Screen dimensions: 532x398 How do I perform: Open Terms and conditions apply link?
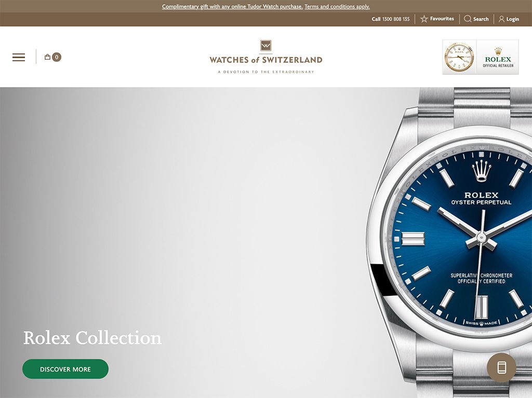(337, 6)
